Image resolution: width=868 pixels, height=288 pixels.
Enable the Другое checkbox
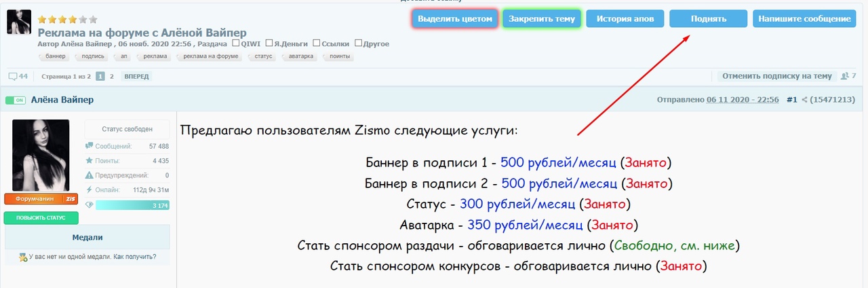tap(359, 43)
